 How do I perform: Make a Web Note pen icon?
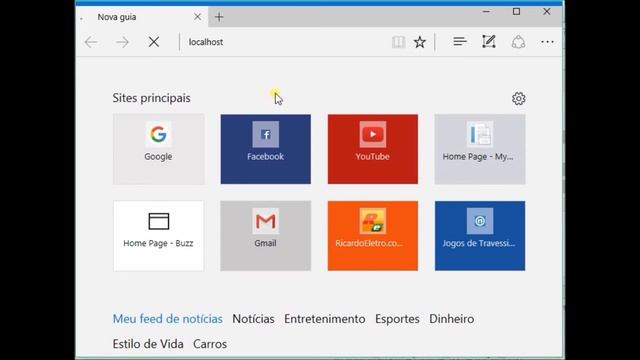[x=489, y=41]
